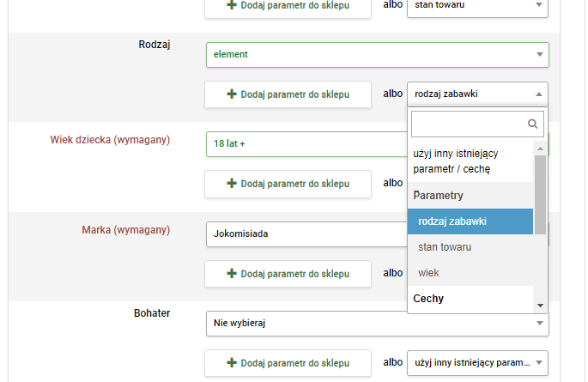Viewport: 588px width, 382px height.
Task: Click the 'Marka (wymagany)' label
Action: (x=125, y=230)
